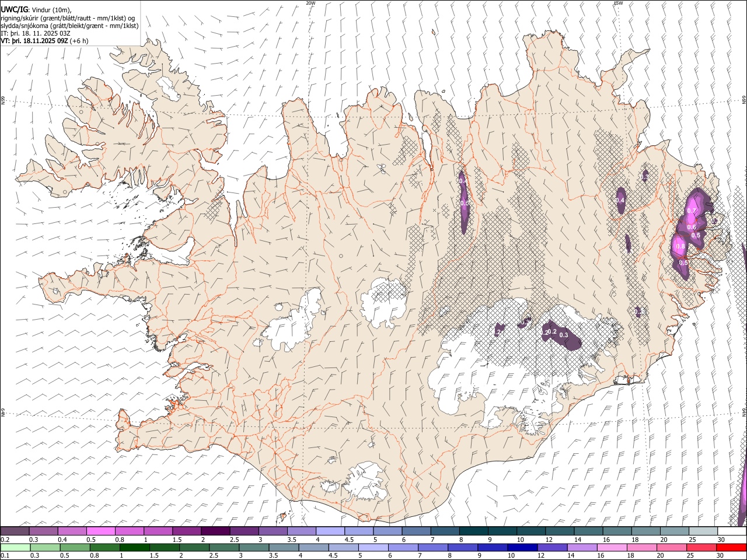Image resolution: width=747 pixels, height=560 pixels.
Task: Click the '0.5' value directly below '0.8'
Action: coord(683,263)
